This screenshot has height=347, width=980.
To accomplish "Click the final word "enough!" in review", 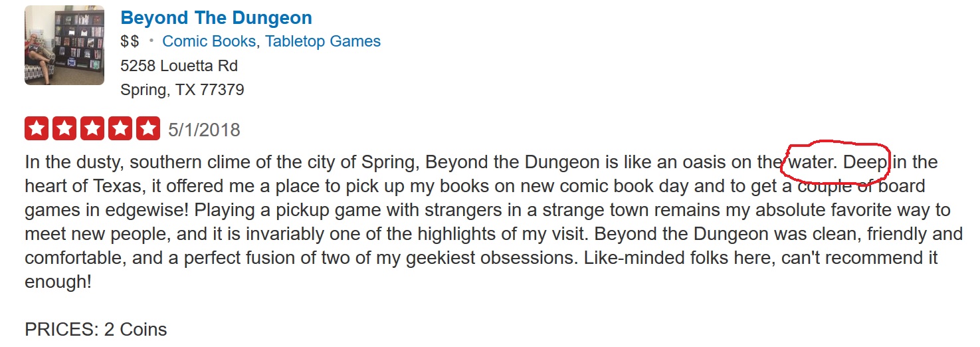I will (x=58, y=282).
